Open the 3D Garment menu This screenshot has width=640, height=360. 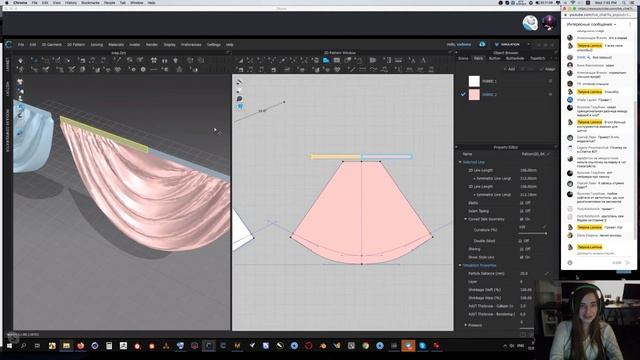pos(51,44)
